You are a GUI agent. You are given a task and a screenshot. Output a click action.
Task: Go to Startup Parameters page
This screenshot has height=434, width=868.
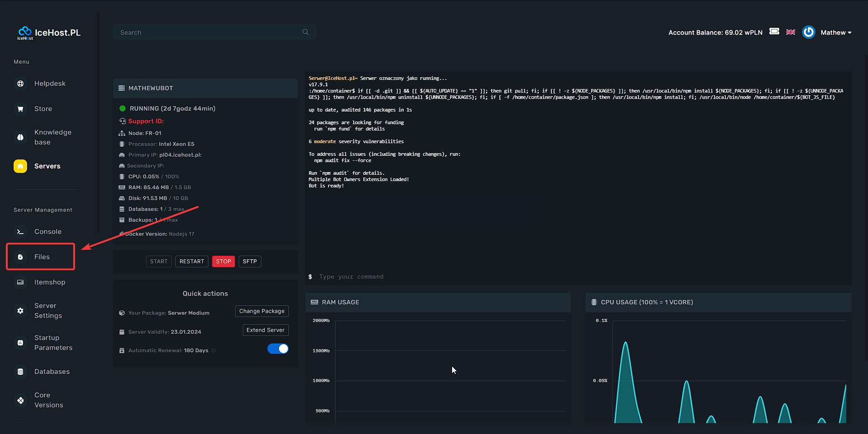pyautogui.click(x=53, y=343)
